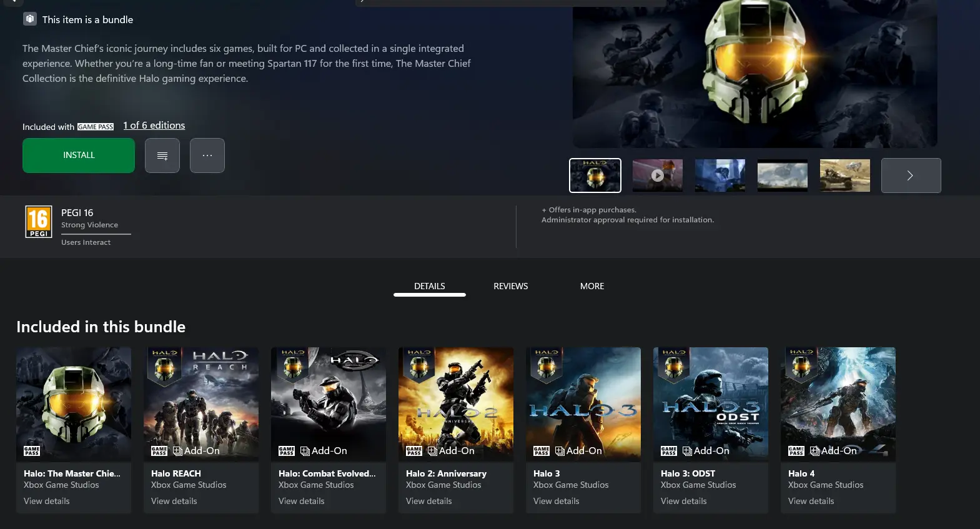Click the Add-On icon on Combat Evolved card
The image size is (980, 529).
pyautogui.click(x=305, y=451)
